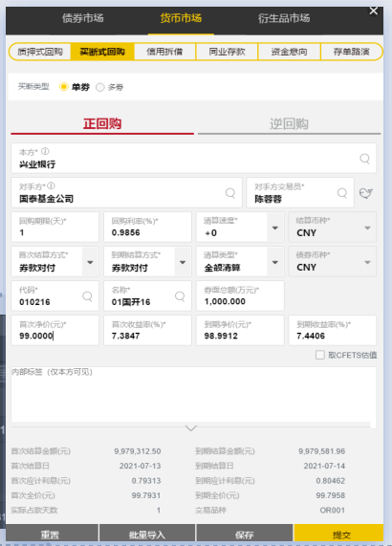This screenshot has width=392, height=546.
Task: Click the 回购利率 input field
Action: [x=147, y=227]
